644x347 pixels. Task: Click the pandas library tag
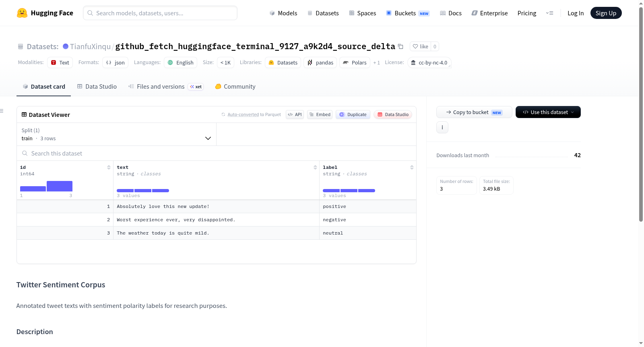coord(320,62)
